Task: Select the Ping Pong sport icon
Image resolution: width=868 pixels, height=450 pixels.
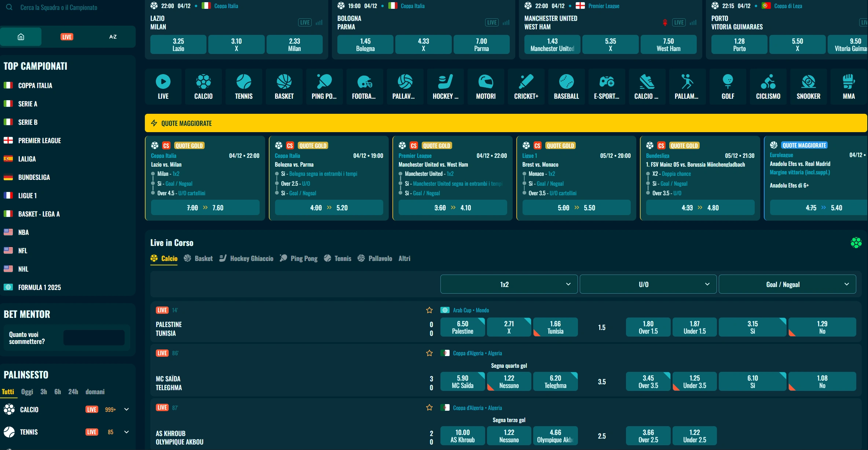Action: (x=324, y=86)
